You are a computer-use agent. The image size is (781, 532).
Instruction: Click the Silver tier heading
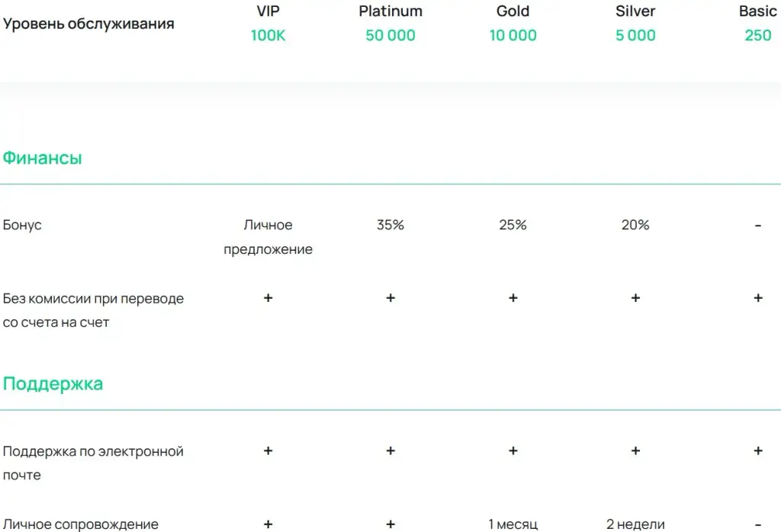point(635,11)
